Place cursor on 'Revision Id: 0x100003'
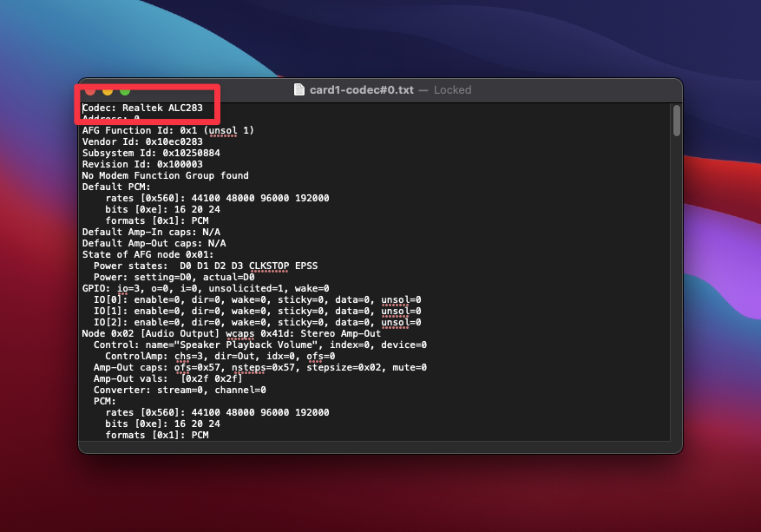Viewport: 761px width, 532px height. (x=142, y=164)
